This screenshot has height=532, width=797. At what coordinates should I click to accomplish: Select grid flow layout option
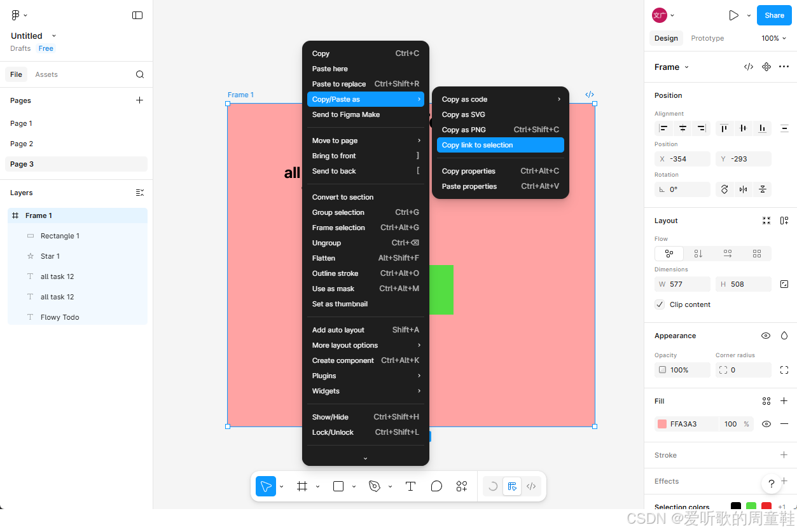[757, 254]
